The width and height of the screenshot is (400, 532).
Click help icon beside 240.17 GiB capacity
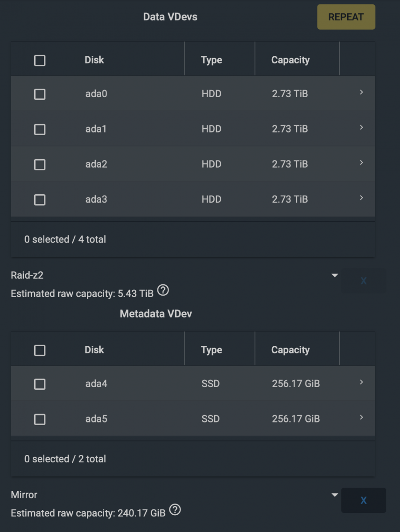coord(175,510)
